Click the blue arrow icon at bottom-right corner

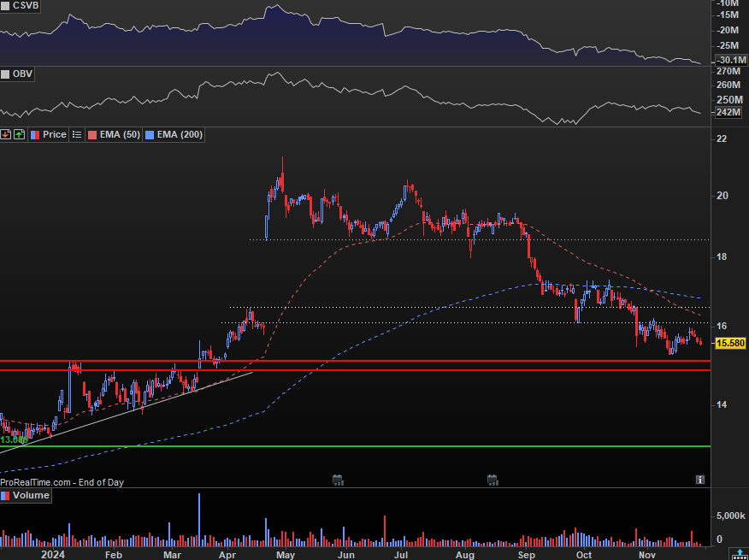(738, 553)
